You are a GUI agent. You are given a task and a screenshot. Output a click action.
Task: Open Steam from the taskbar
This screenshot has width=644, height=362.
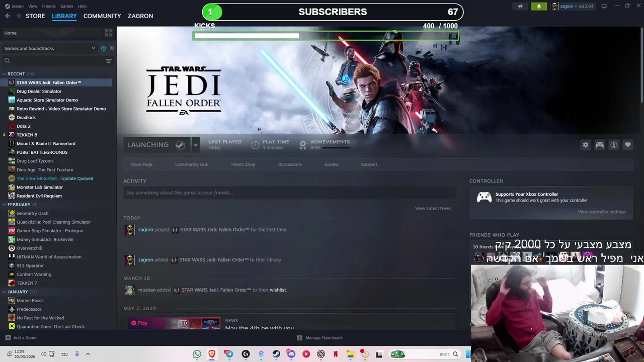click(x=276, y=354)
